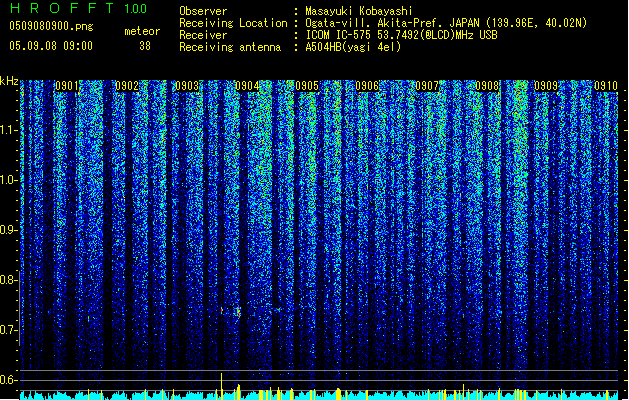Click the 0.8 kHz axis tick label
This screenshot has width=629, height=400.
(8, 280)
